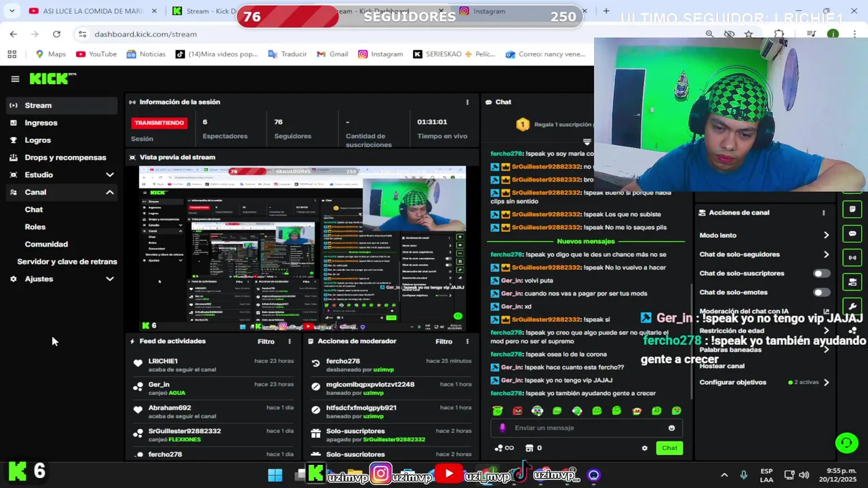Screen dimensions: 868x488
Task: Click LRICHIE1 in activity feed
Action: 163,361
